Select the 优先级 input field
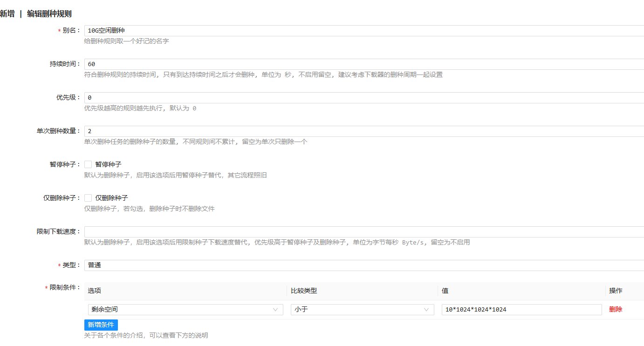The image size is (644, 346). click(x=363, y=98)
